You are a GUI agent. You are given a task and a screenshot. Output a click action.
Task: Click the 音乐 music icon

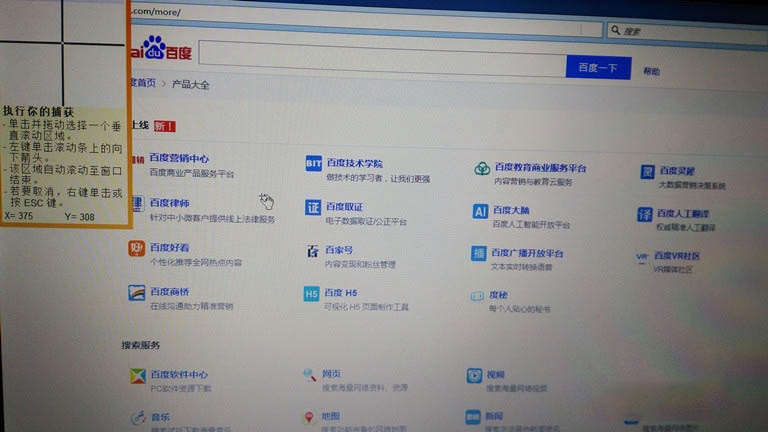139,418
